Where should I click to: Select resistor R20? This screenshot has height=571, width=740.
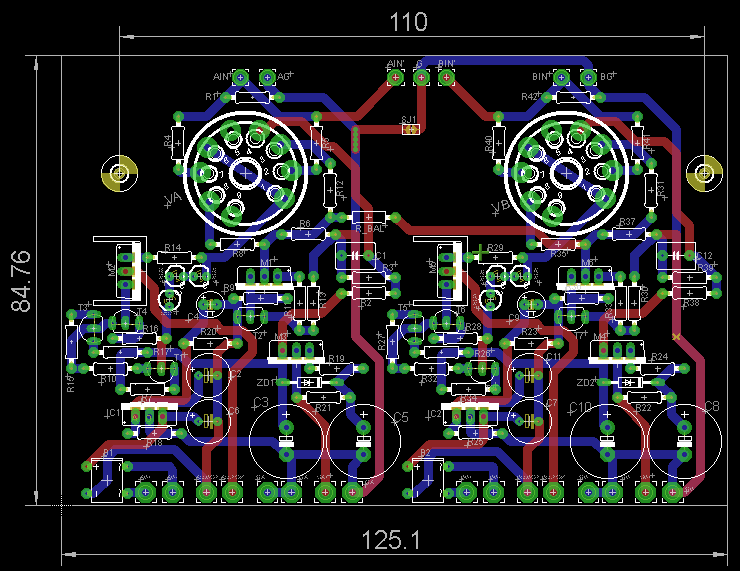pos(210,343)
